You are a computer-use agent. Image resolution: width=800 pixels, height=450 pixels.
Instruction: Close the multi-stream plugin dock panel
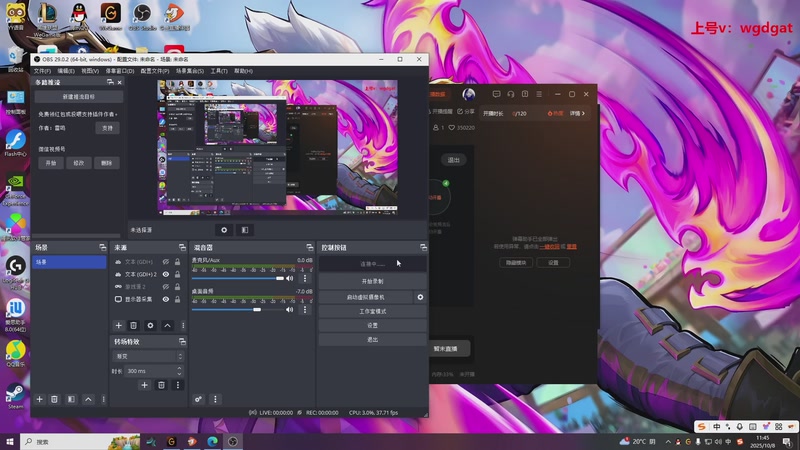(119, 82)
